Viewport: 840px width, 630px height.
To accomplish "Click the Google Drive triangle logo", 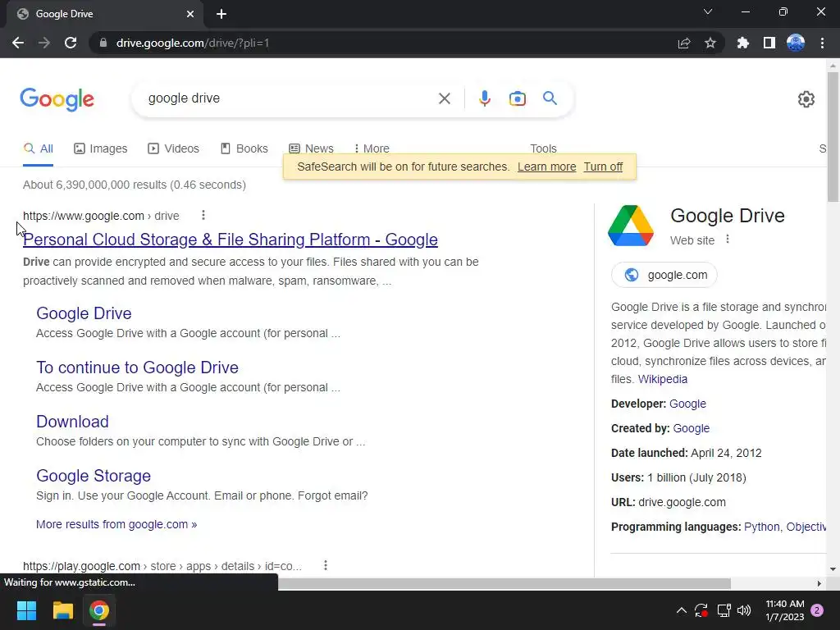I will tap(631, 226).
